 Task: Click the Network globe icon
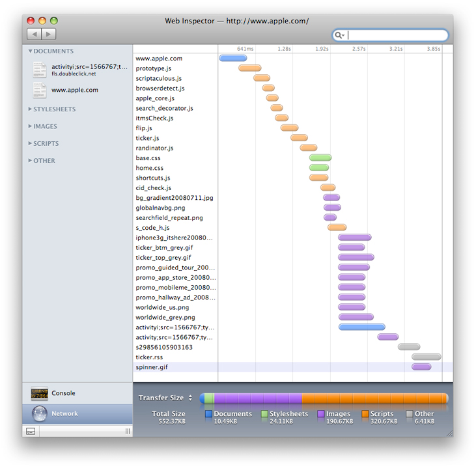point(40,414)
